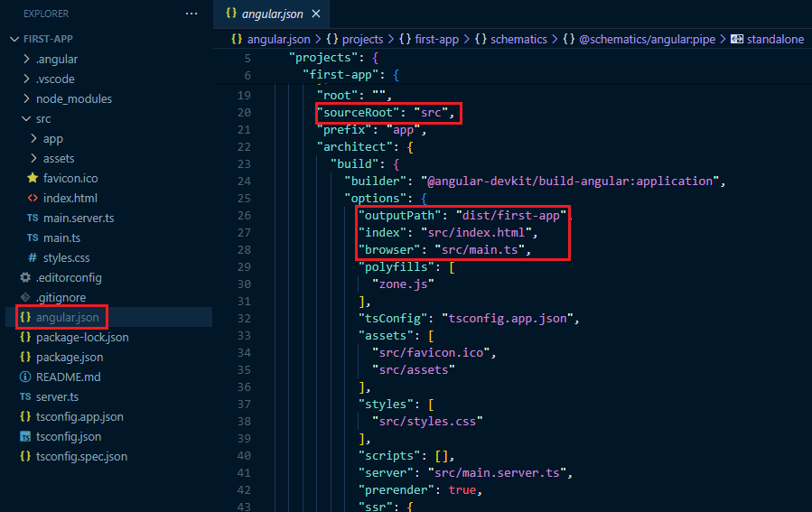812x512 pixels.
Task: Open main.server.ts in the explorer
Action: (79, 218)
